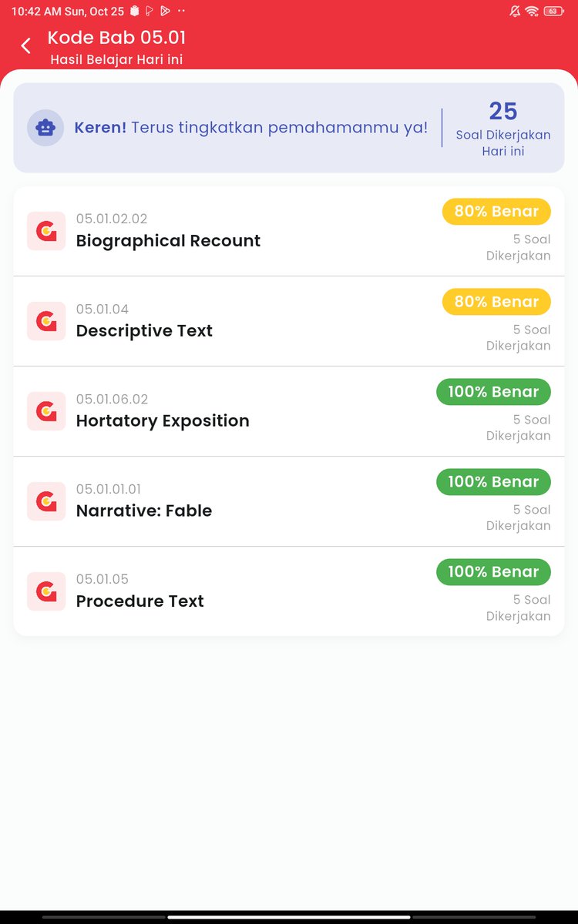578x924 pixels.
Task: Tap the 80% Benar badge for Descriptive Text
Action: pos(496,302)
